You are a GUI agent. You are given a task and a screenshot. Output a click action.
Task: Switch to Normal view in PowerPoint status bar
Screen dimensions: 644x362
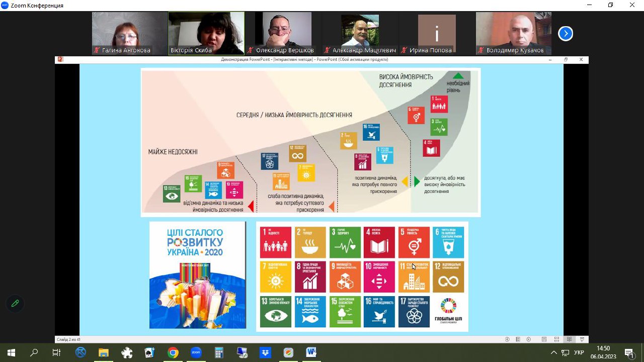click(x=544, y=339)
